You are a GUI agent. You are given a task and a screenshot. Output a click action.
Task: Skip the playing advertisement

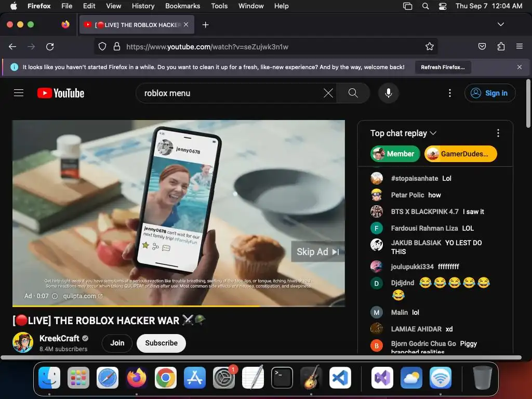click(x=318, y=252)
